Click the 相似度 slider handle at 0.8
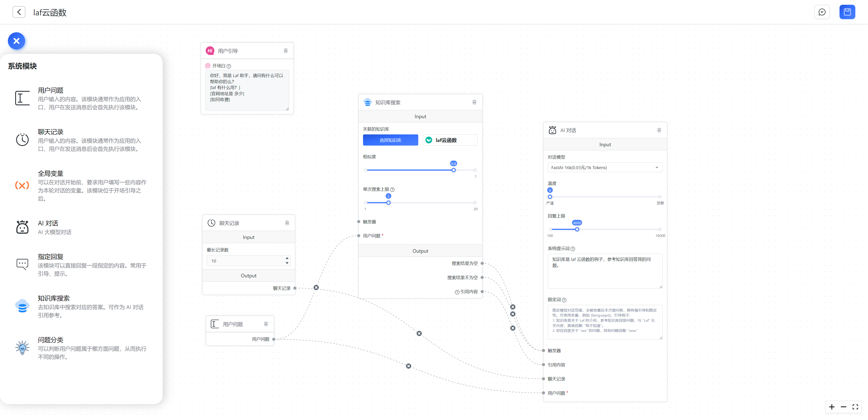 pyautogui.click(x=453, y=170)
